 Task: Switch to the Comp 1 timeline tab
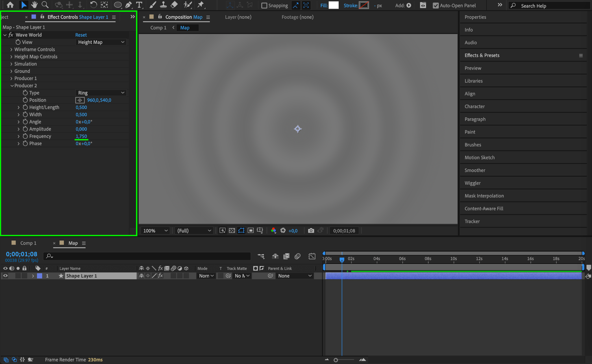coord(28,243)
